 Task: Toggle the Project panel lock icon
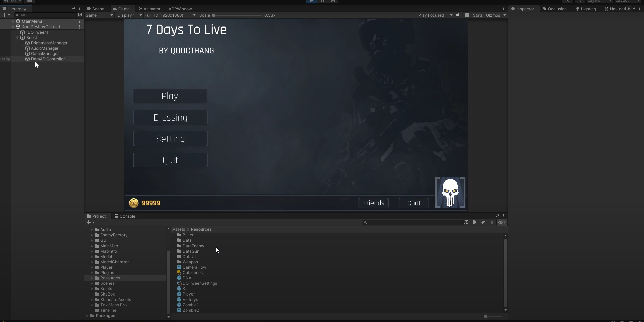tap(498, 216)
